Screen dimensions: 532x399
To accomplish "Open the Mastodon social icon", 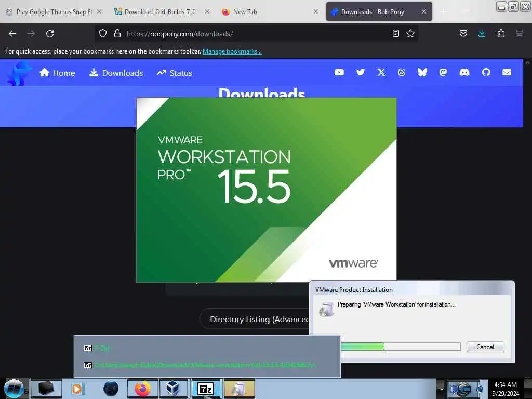I will point(443,72).
